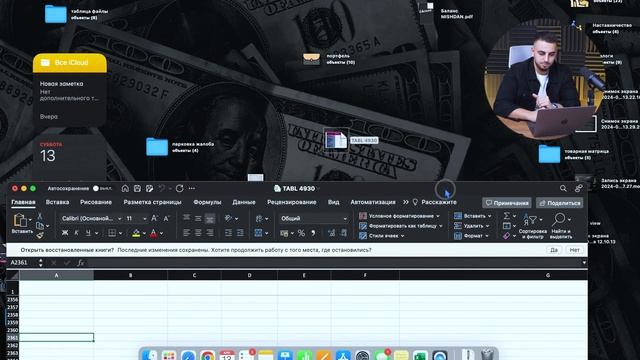
Task: Click the Поделиться button
Action: click(560, 203)
